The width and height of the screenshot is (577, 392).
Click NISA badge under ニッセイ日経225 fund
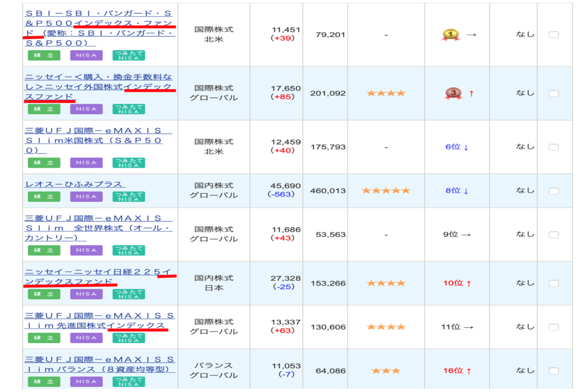(x=86, y=294)
